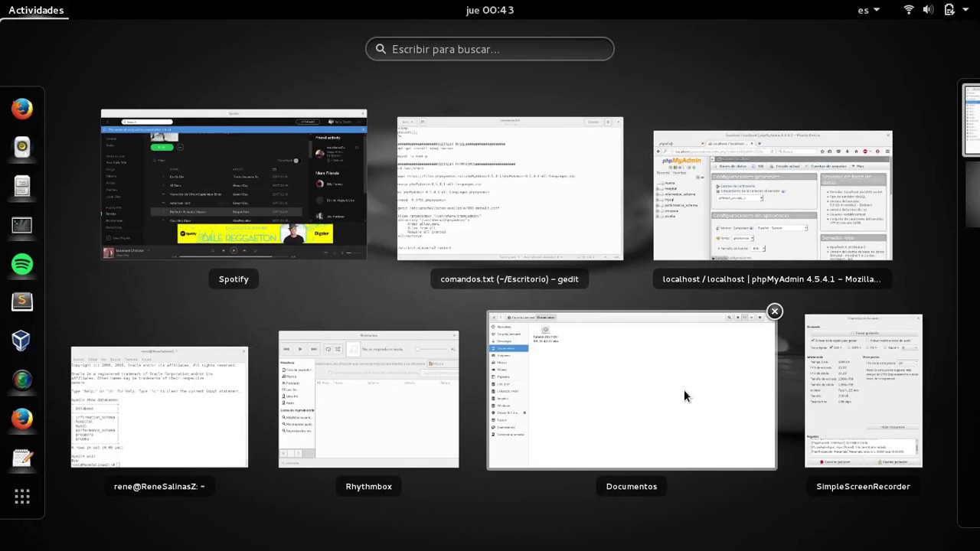Open VirtualBox cube icon in dock
The height and width of the screenshot is (551, 980).
click(x=22, y=341)
